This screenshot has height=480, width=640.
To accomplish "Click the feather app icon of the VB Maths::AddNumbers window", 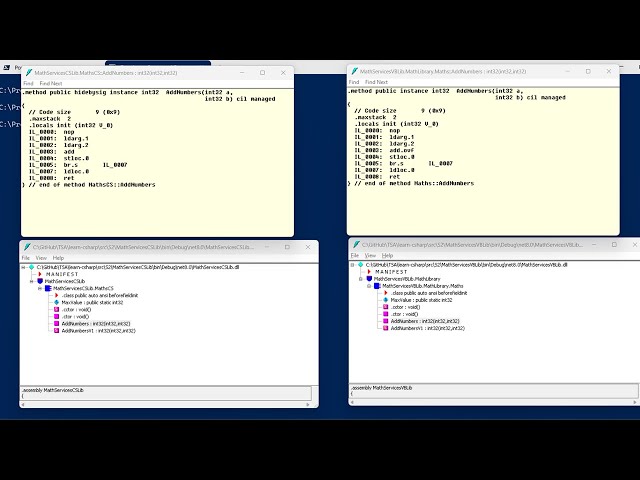I will tap(354, 71).
